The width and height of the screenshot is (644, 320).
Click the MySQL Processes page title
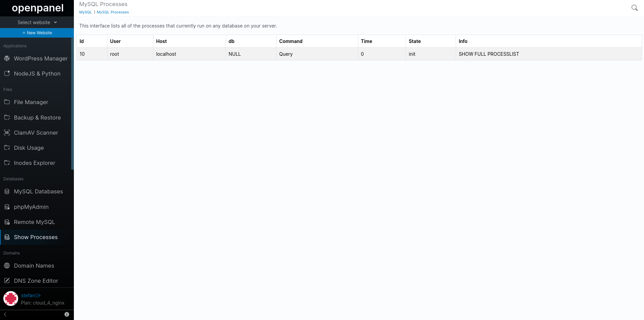[103, 4]
